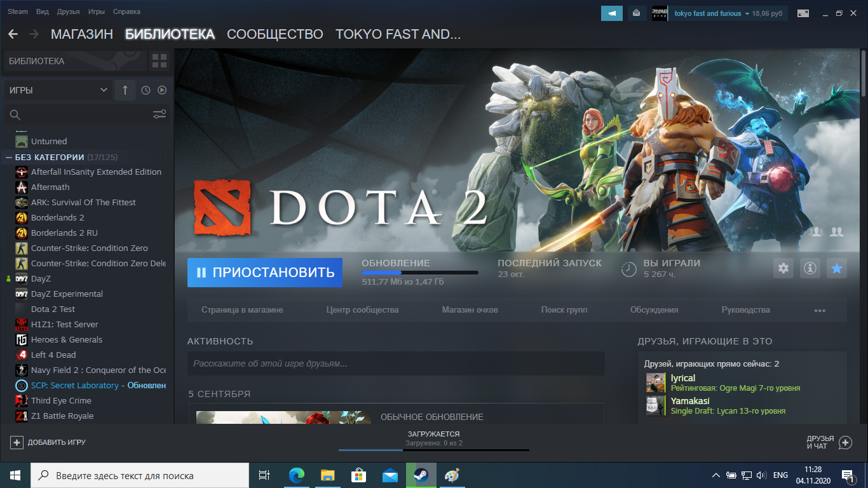
Task: Open account dropdown next to the wallet balance
Action: [x=747, y=13]
